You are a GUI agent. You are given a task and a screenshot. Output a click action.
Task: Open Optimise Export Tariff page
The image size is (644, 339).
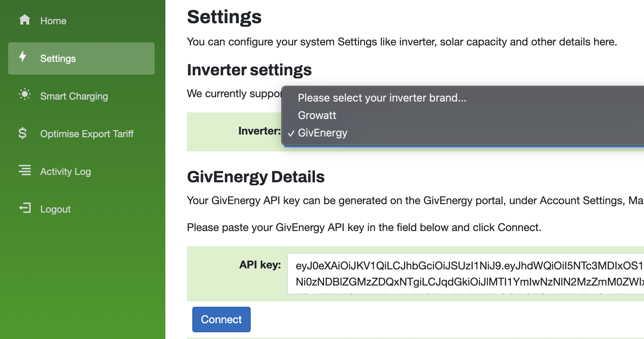tap(81, 134)
